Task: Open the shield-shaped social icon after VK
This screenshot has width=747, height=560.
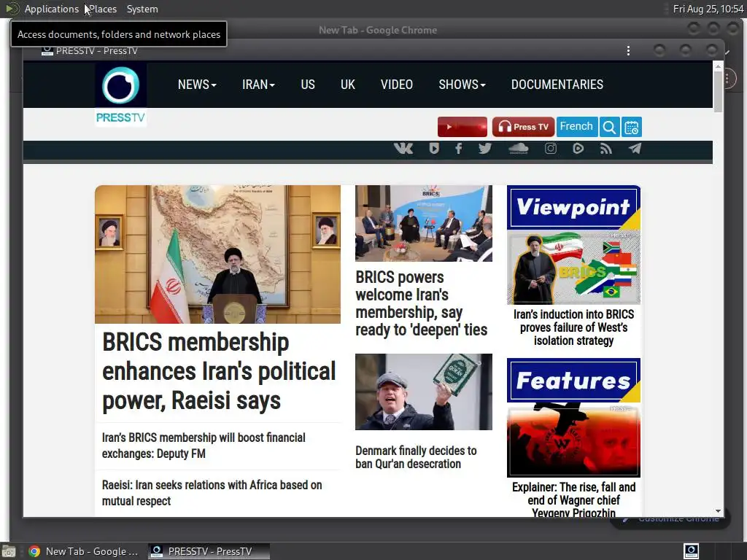Action: point(434,149)
